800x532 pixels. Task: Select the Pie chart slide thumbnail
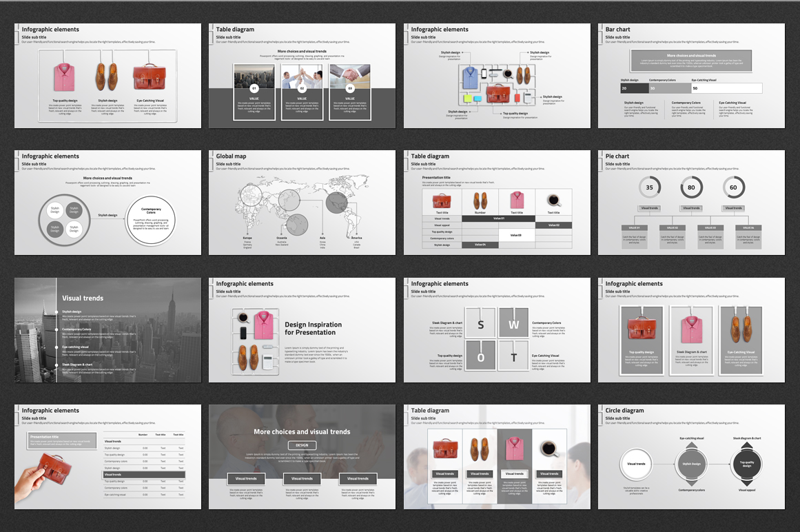coord(691,203)
